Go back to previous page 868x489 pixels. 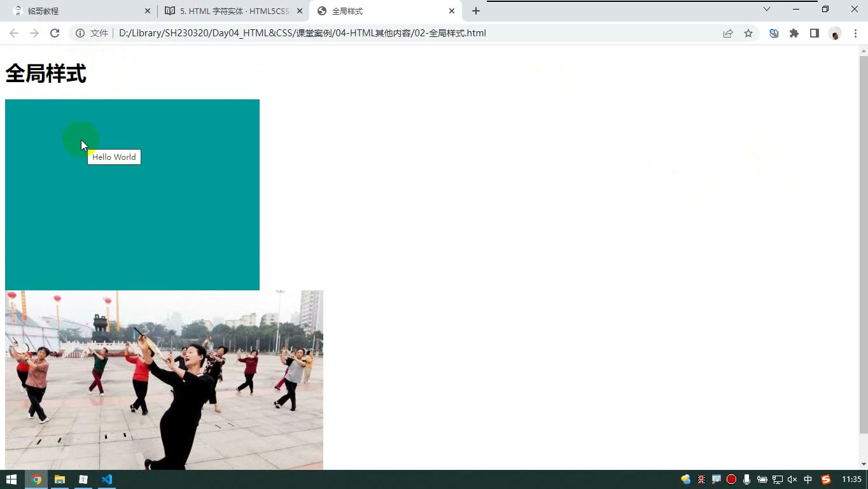point(14,33)
